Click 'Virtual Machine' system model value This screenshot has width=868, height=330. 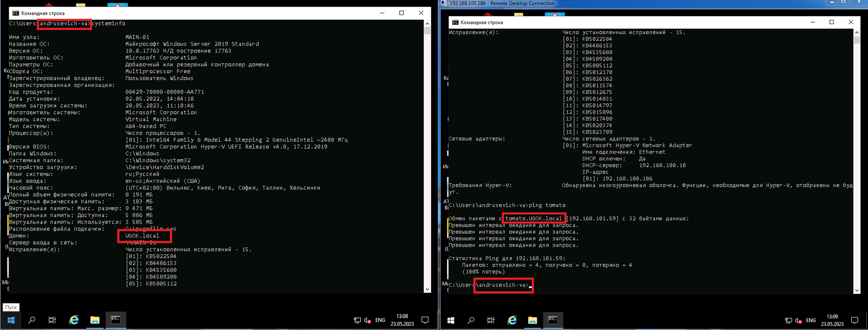coord(151,119)
